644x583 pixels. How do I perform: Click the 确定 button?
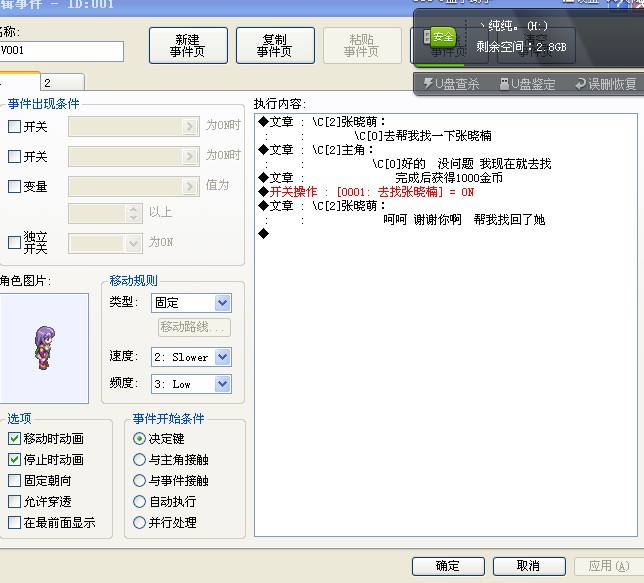[448, 566]
